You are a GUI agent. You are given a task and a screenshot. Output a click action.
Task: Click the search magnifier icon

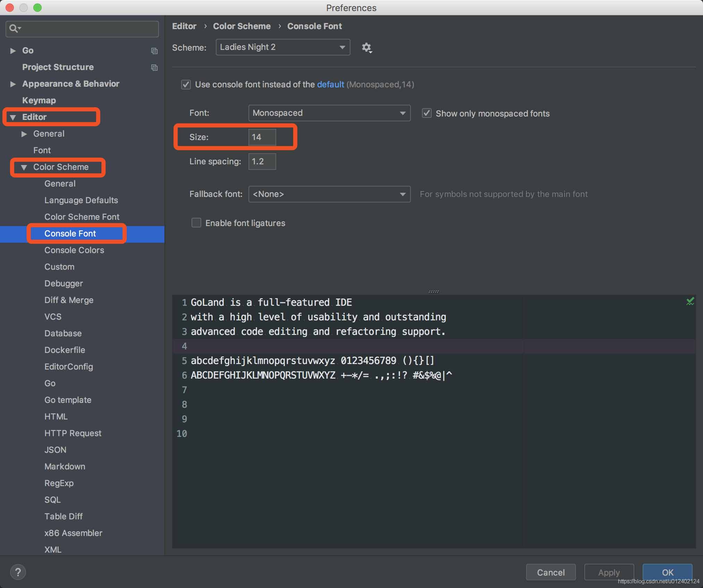point(14,28)
